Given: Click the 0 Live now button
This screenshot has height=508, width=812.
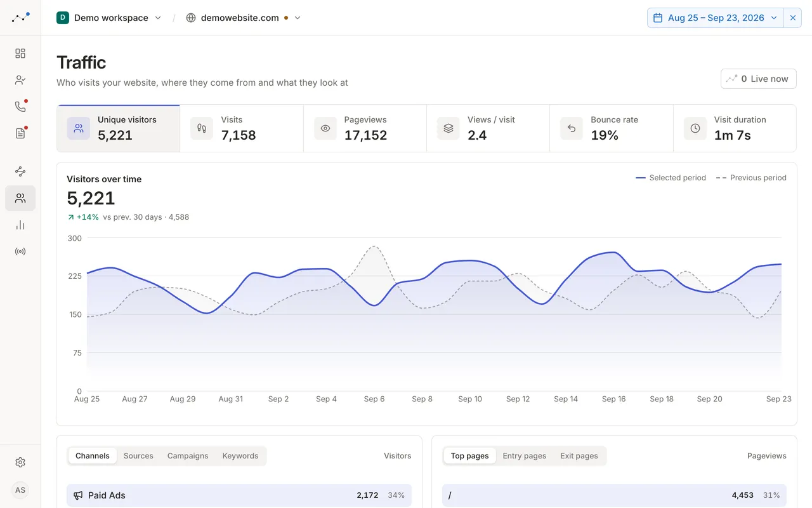Looking at the screenshot, I should coord(759,79).
